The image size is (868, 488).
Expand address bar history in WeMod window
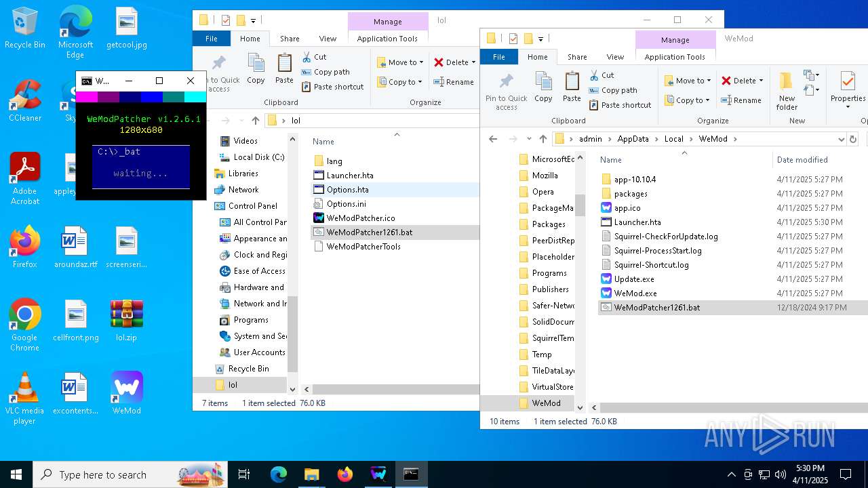[x=841, y=139]
